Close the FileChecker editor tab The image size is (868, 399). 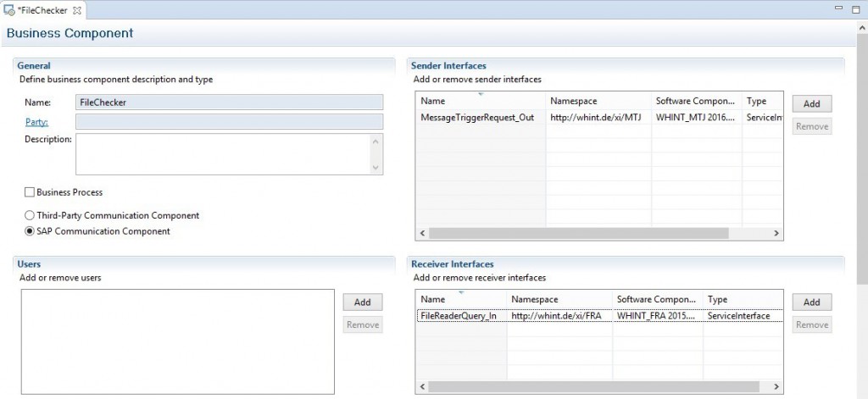(x=77, y=10)
